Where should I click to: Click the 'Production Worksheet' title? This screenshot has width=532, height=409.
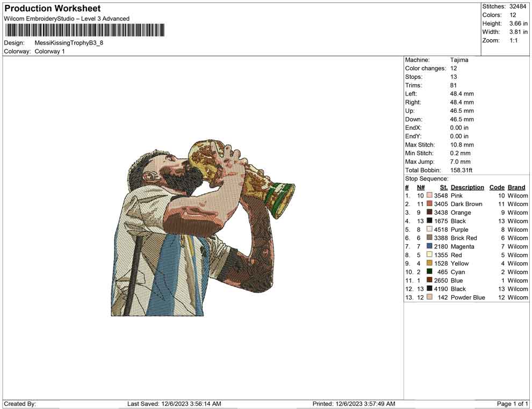53,9
